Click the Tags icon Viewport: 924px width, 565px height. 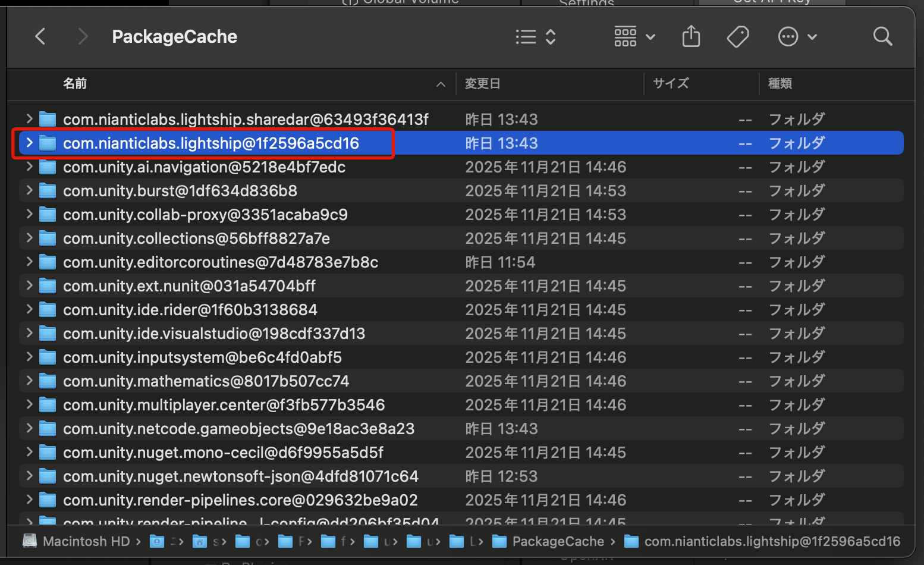click(738, 36)
